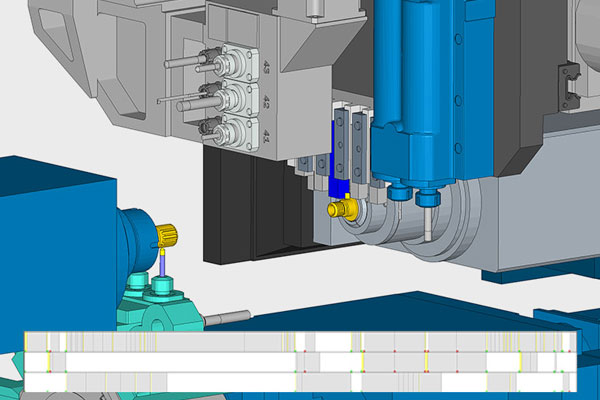Click the yellow gear part on the left spindle
This screenshot has height=400, width=600.
tap(167, 237)
